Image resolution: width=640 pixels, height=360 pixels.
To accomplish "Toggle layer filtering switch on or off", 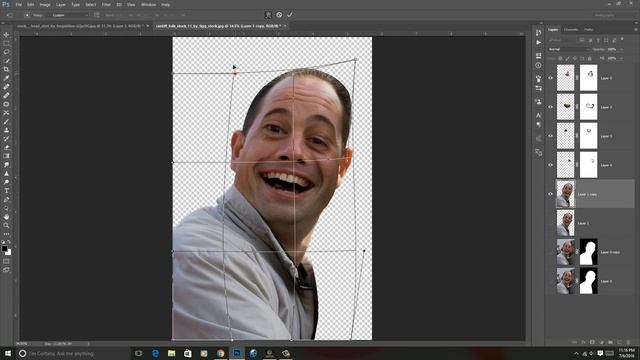I will pos(622,40).
